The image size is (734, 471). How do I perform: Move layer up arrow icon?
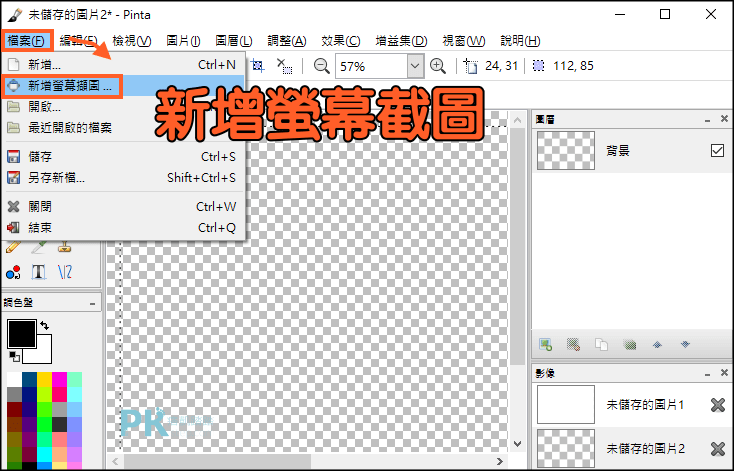point(658,345)
